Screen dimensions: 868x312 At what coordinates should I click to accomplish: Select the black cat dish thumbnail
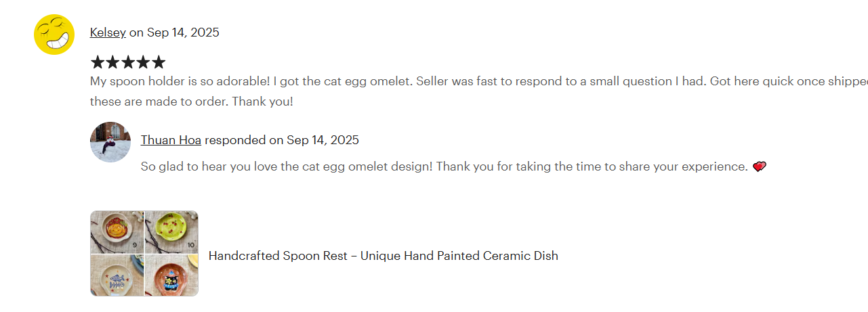coord(171,275)
